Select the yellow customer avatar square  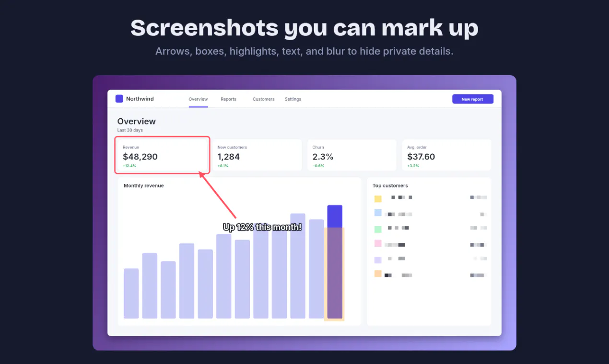pyautogui.click(x=378, y=199)
